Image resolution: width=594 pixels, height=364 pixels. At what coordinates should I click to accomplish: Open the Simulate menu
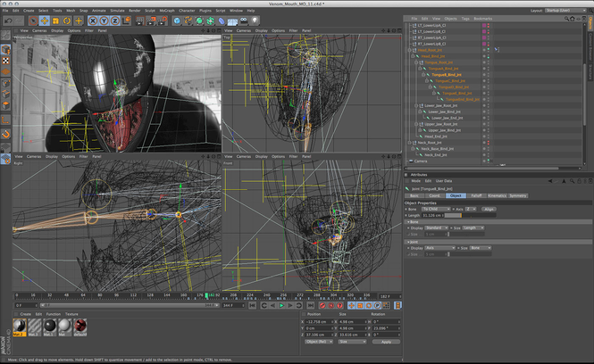(117, 11)
